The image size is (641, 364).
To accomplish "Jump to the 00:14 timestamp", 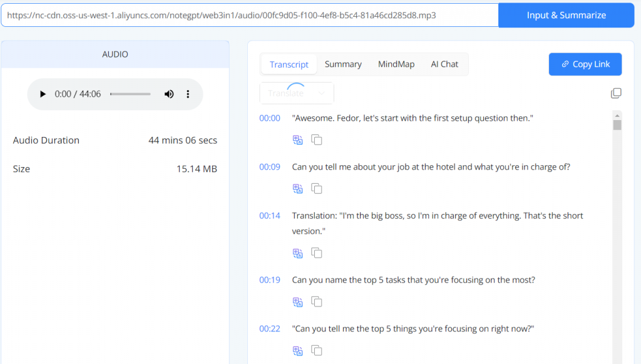I will pyautogui.click(x=270, y=216).
